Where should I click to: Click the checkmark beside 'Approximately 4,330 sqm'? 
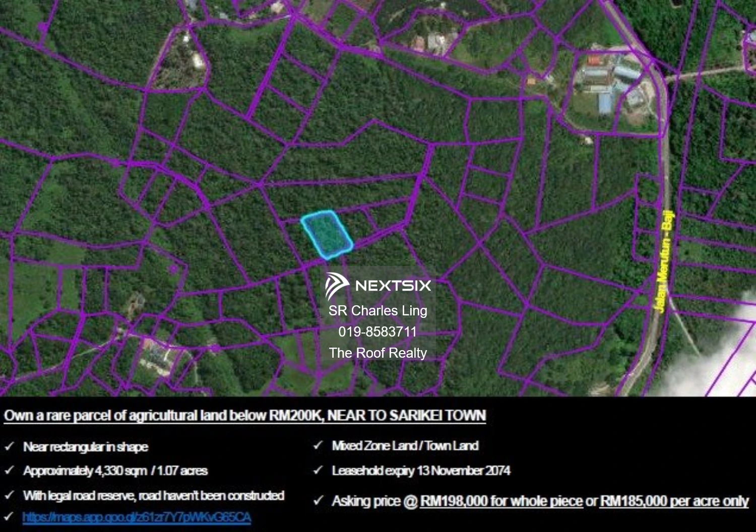click(x=10, y=471)
